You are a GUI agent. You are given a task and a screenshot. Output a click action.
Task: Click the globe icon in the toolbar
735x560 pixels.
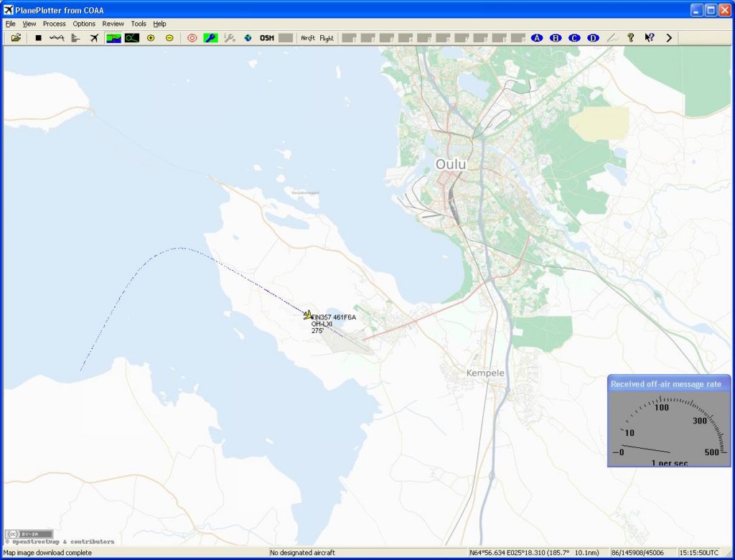(248, 38)
